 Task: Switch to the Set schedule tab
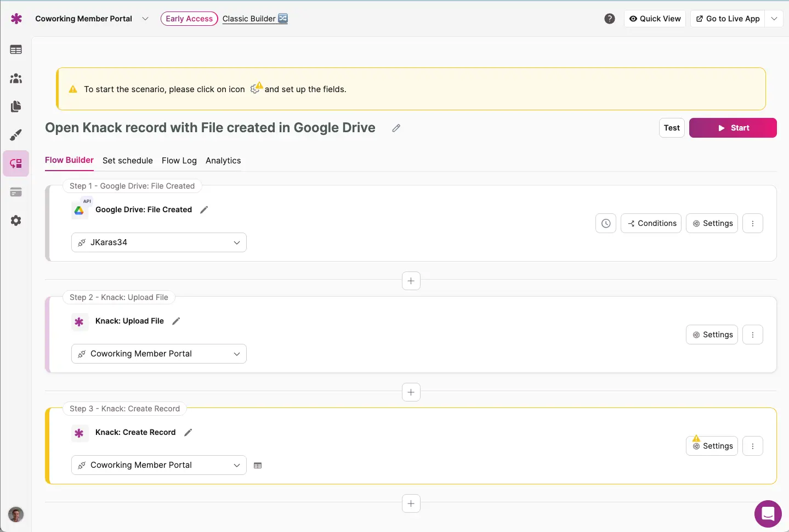tap(128, 161)
